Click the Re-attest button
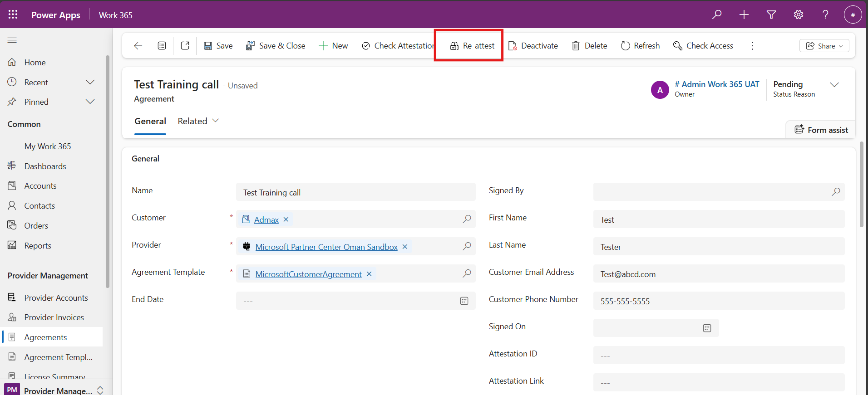Viewport: 868px width, 395px height. coord(472,46)
